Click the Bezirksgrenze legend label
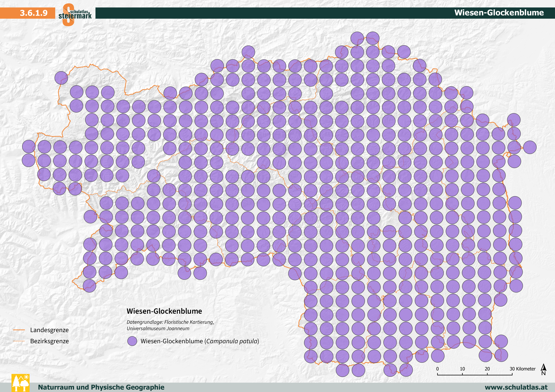 (x=49, y=341)
